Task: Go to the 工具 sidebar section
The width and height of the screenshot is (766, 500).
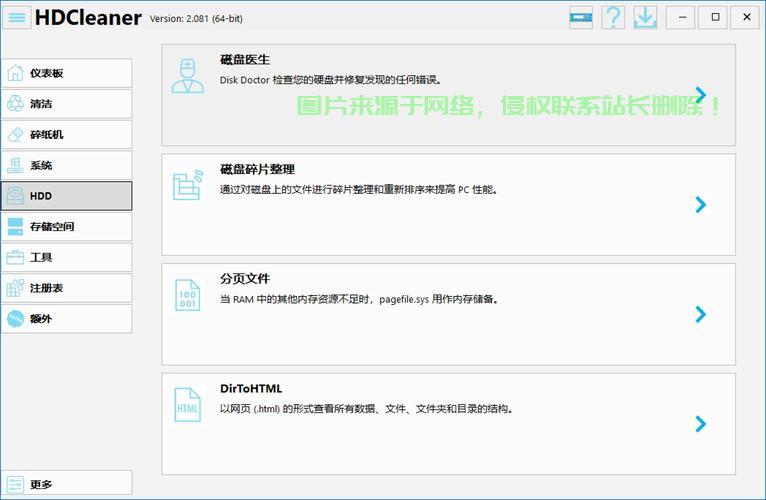Action: coord(66,257)
